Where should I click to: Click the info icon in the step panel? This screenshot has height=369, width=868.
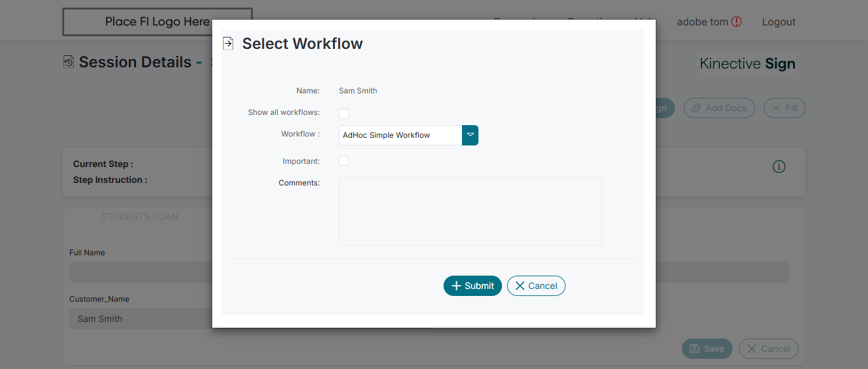779,166
